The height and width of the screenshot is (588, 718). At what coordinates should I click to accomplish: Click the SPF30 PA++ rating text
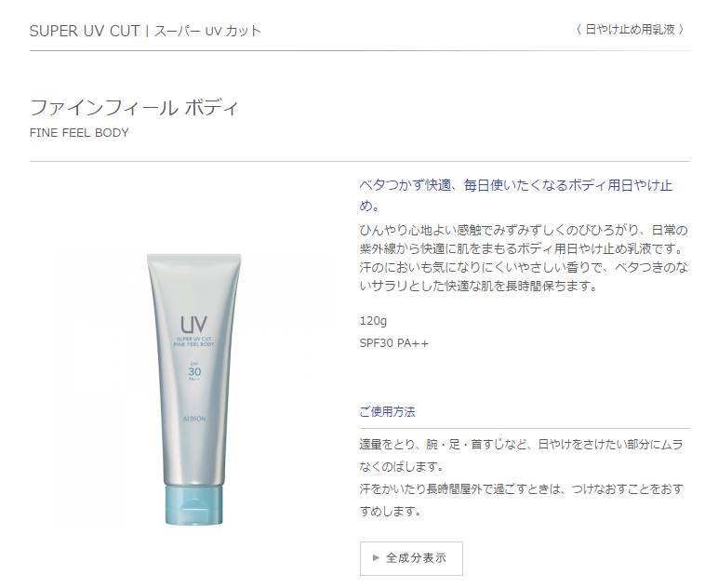pos(394,343)
